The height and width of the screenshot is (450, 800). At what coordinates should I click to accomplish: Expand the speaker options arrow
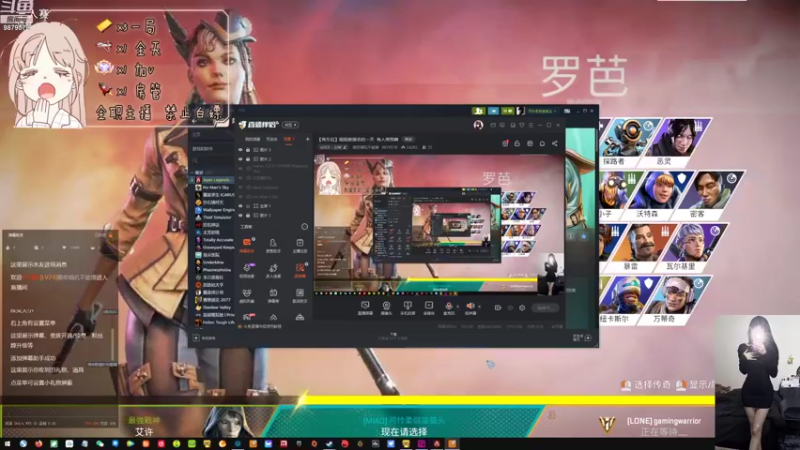point(479,307)
